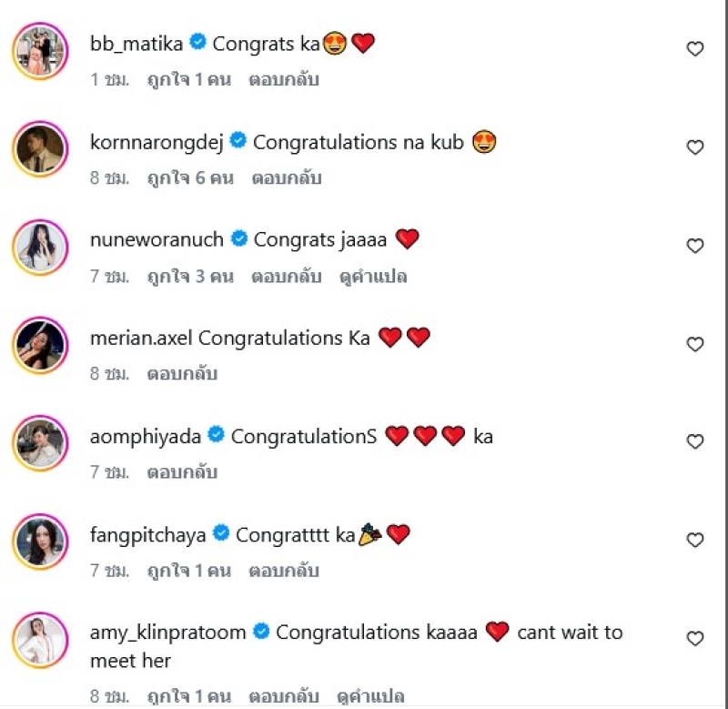Open bb_matika's profile picture
The width and height of the screenshot is (728, 709).
tap(40, 50)
